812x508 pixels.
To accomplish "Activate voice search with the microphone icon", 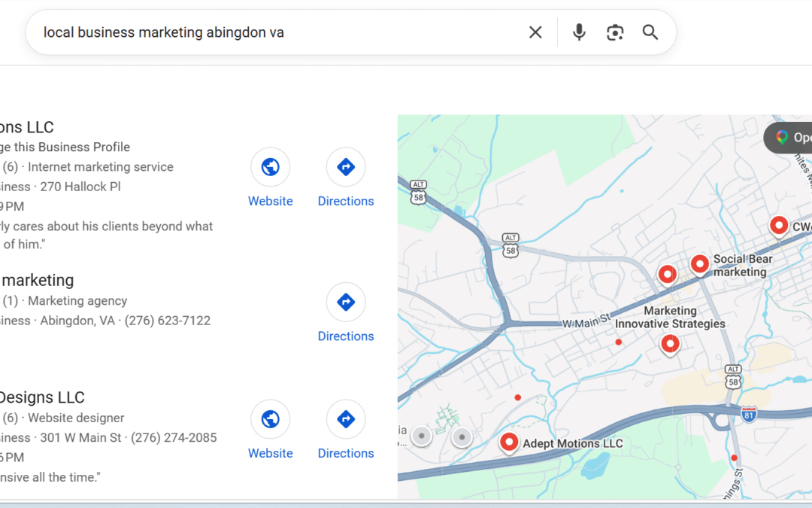I will coord(578,32).
